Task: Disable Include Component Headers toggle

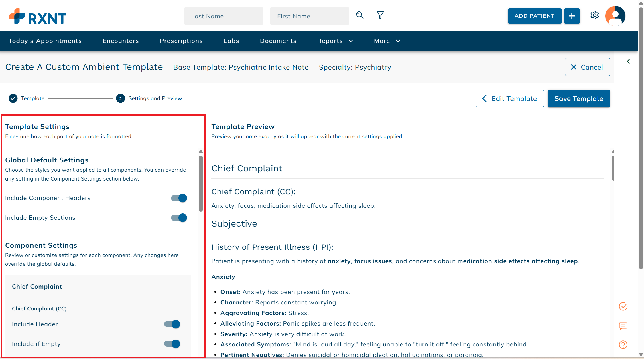Action: click(x=179, y=198)
